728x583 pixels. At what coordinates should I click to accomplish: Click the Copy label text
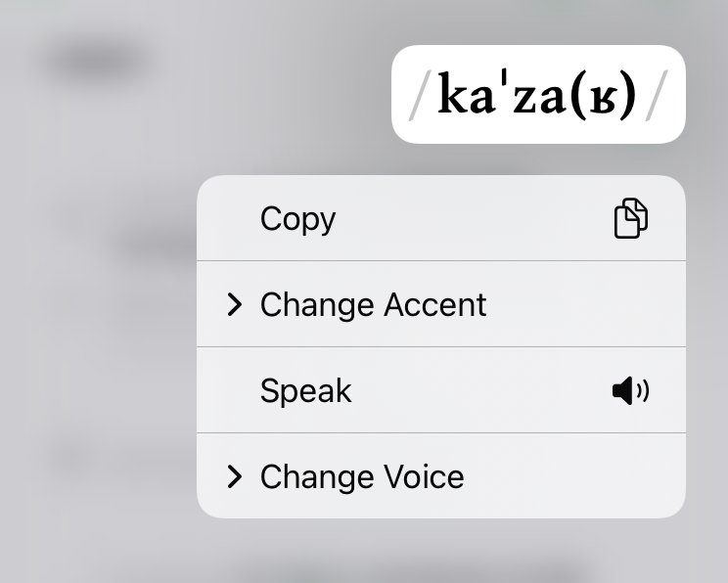click(297, 219)
